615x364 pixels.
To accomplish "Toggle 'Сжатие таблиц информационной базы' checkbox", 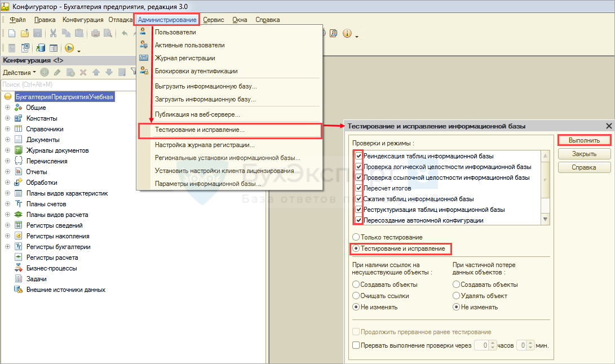I will point(359,198).
